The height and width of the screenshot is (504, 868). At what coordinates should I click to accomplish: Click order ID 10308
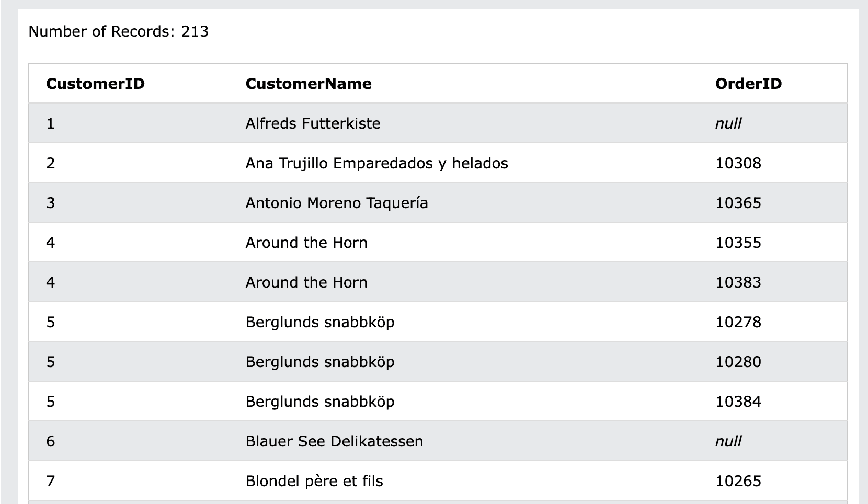738,163
